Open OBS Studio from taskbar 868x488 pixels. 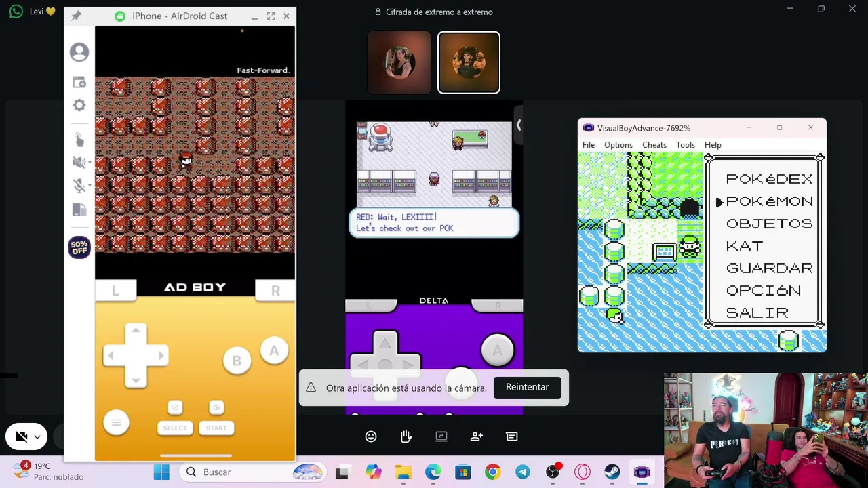click(553, 472)
